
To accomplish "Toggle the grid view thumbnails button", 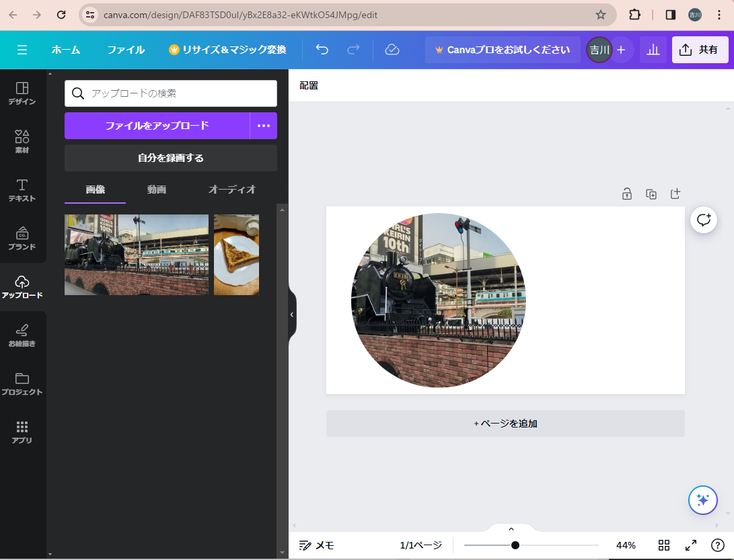I will click(664, 545).
